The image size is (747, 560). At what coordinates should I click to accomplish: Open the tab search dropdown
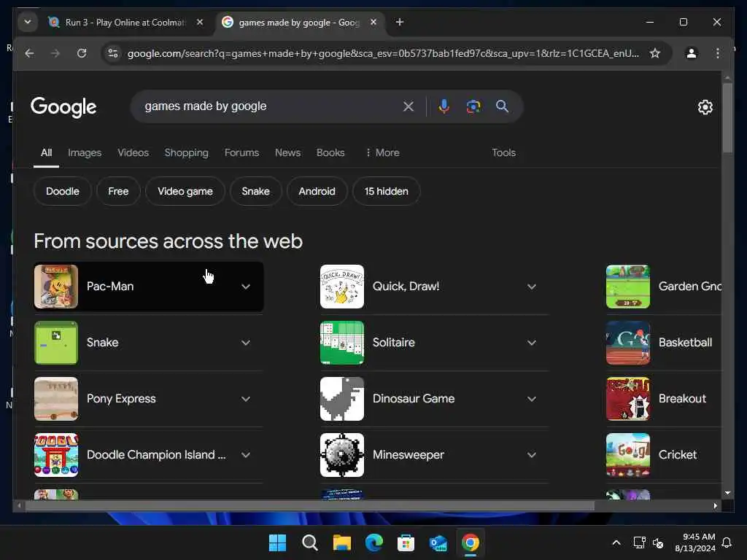pos(28,23)
